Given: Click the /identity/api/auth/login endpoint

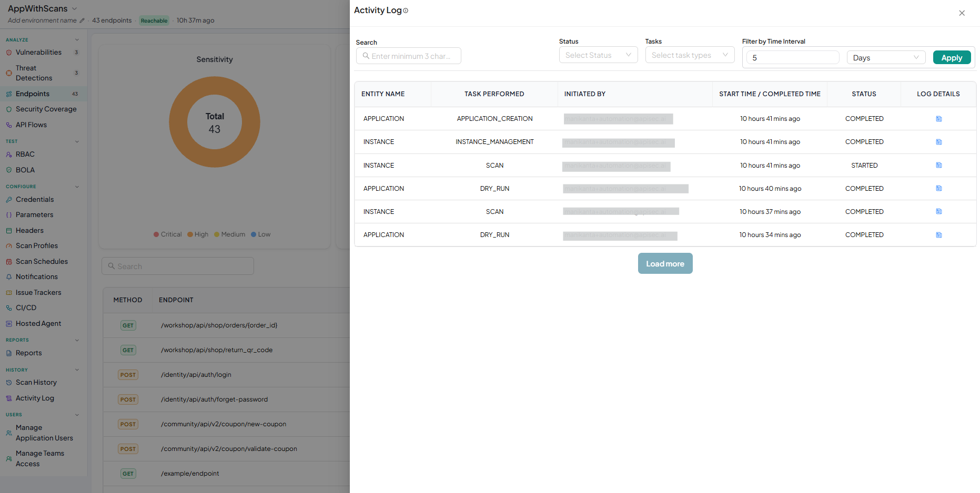Looking at the screenshot, I should [x=196, y=375].
